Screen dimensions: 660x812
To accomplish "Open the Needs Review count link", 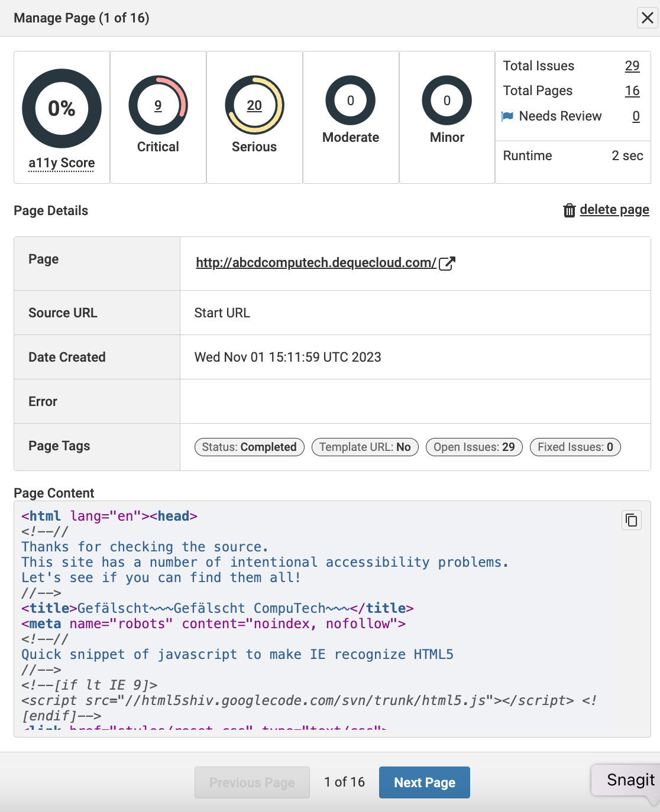I will click(x=636, y=116).
